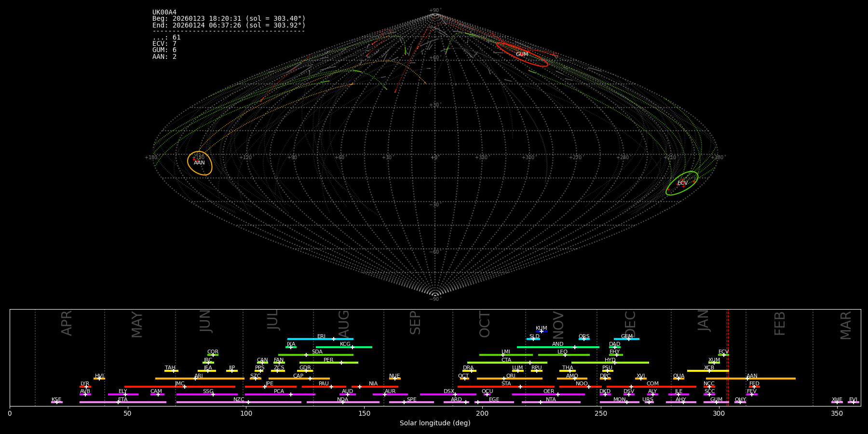The width and height of the screenshot is (868, 434).
Task: Click the +90° label at the map top
Action: click(434, 11)
